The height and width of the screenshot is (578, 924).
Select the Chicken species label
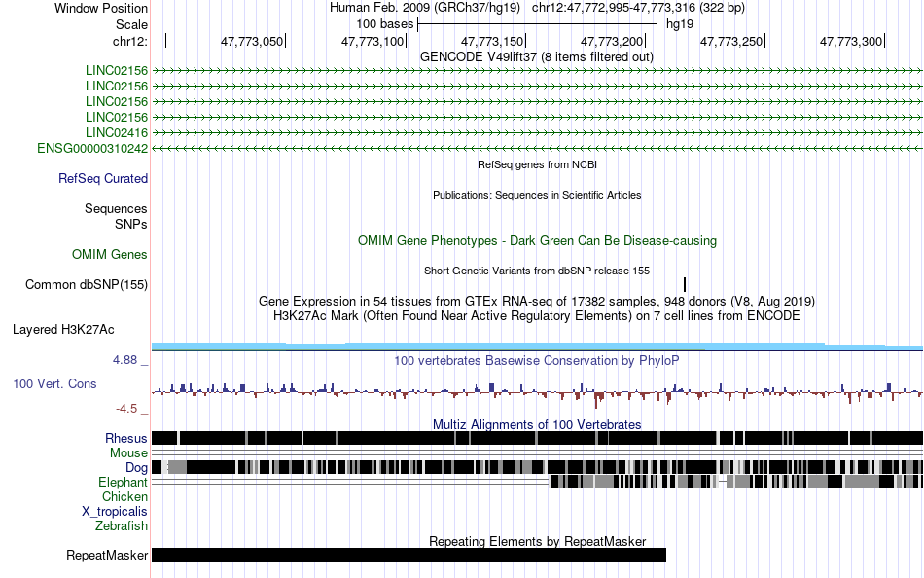tap(124, 496)
